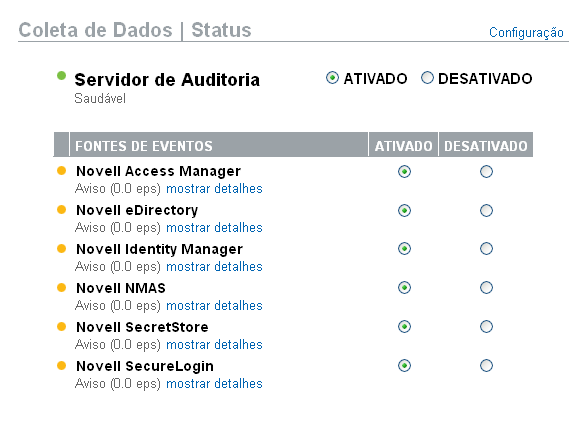Click the DESATIVADO column header
This screenshot has height=435, width=587.
(x=486, y=146)
